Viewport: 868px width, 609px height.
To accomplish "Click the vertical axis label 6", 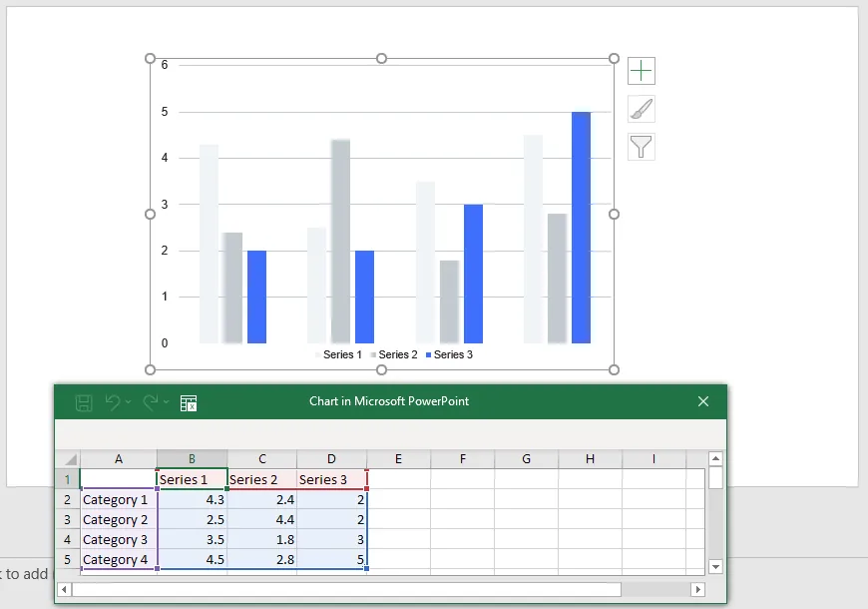I will pos(165,65).
